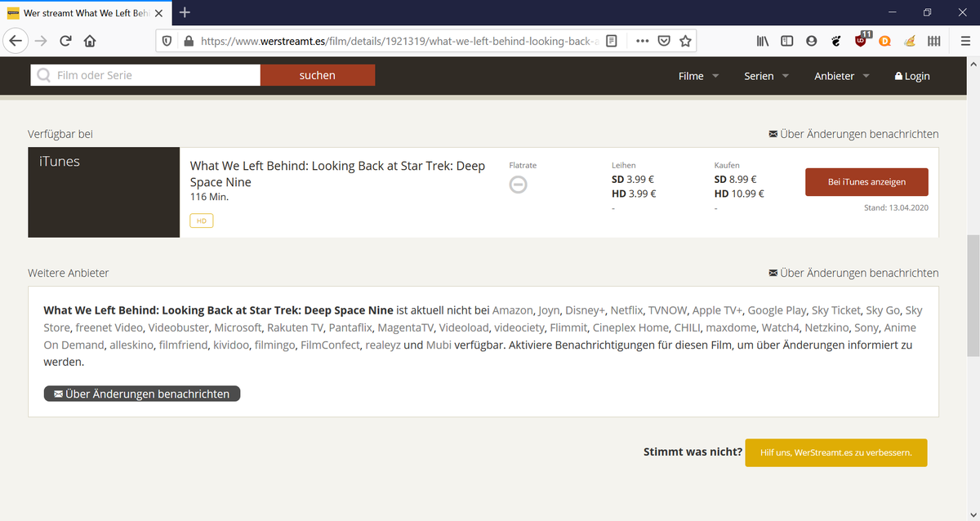Click the Bei iTunes anzeigen button
The image size is (980, 521).
pos(866,182)
